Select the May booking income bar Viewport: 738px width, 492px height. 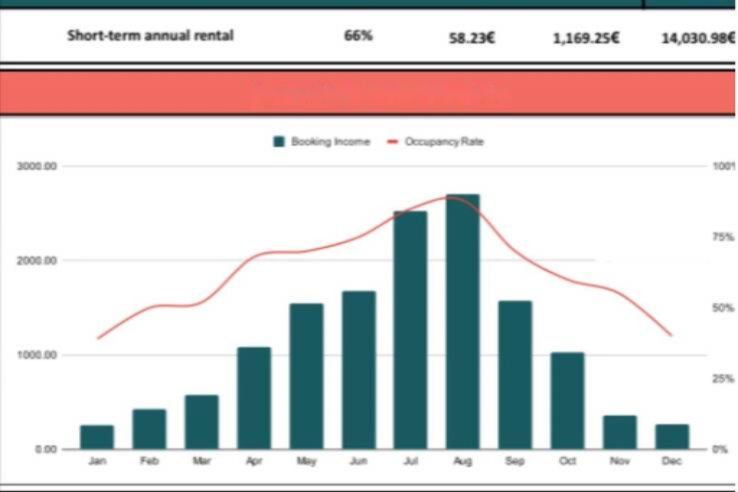(306, 376)
